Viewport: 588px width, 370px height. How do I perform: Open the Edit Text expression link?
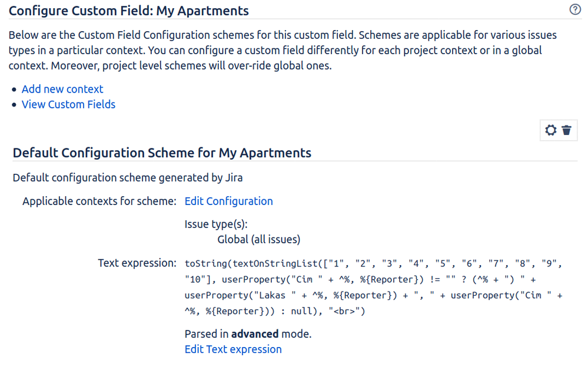(233, 349)
